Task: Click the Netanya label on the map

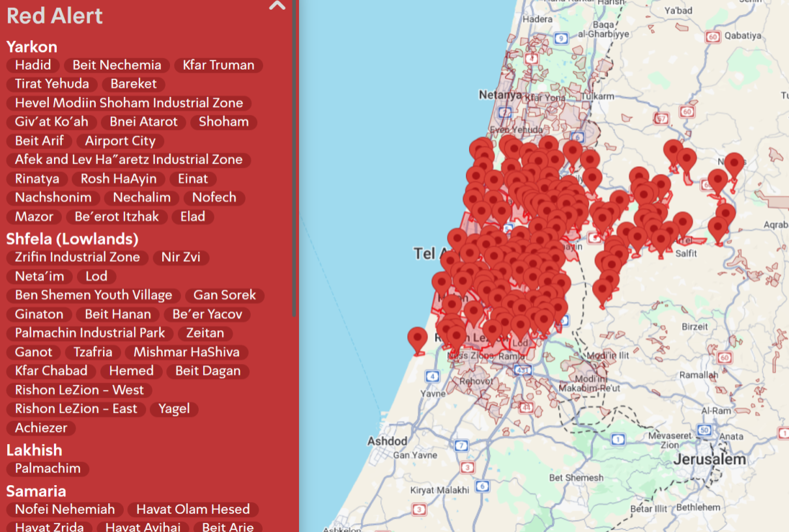Action: pyautogui.click(x=500, y=94)
